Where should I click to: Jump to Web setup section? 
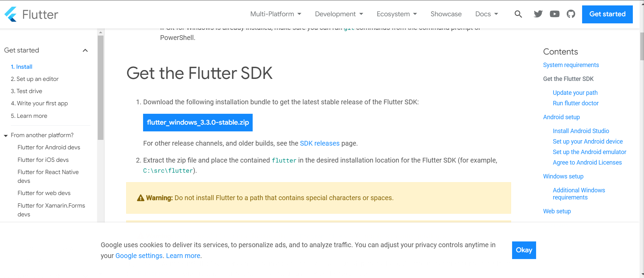click(x=557, y=211)
